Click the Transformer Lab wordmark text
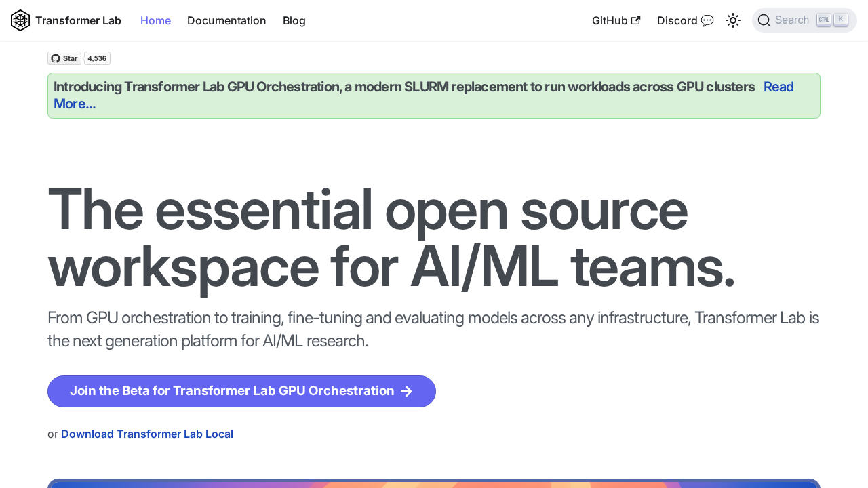This screenshot has width=868, height=488. tap(78, 20)
